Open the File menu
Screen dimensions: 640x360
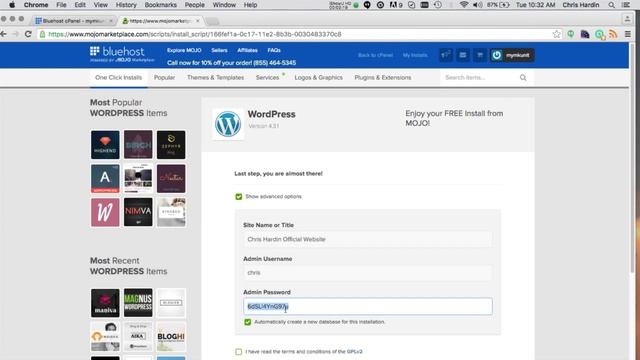click(61, 5)
